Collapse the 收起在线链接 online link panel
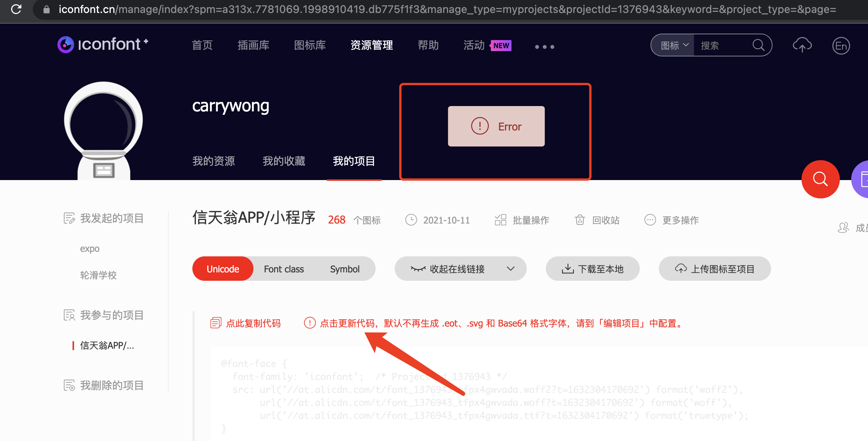This screenshot has height=441, width=868. tap(460, 269)
